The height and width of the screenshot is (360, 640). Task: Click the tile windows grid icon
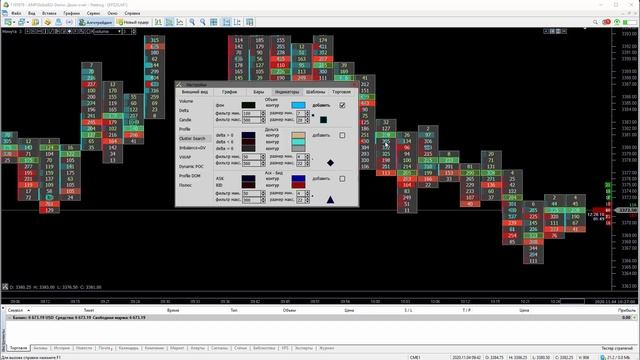[x=213, y=22]
